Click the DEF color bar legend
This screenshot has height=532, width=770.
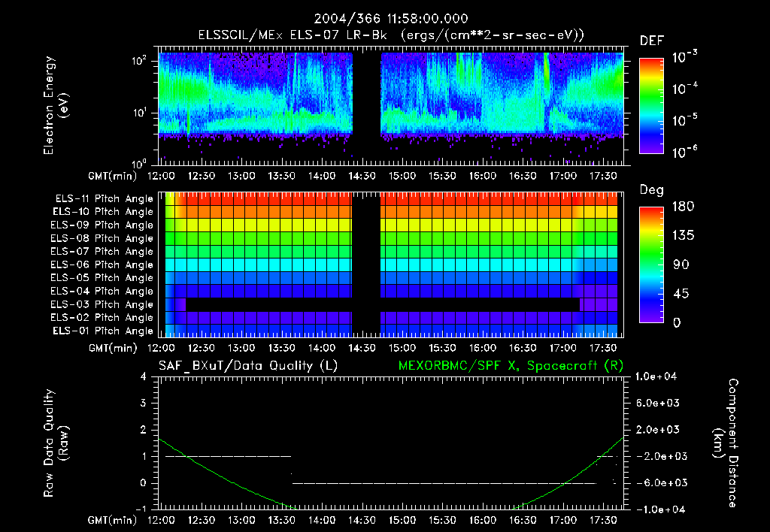click(x=651, y=105)
